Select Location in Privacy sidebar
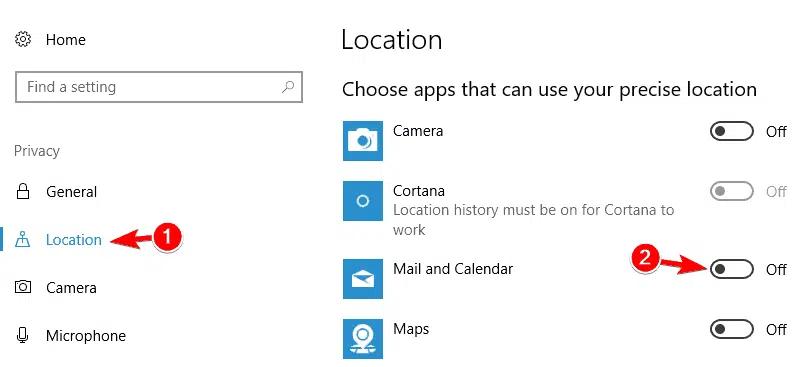Screen dimensions: 805x367 click(73, 240)
